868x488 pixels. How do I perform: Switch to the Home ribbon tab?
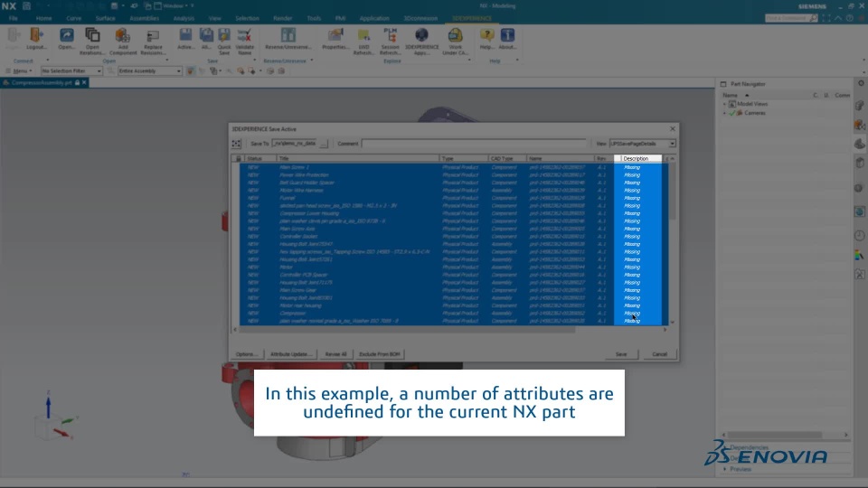43,18
